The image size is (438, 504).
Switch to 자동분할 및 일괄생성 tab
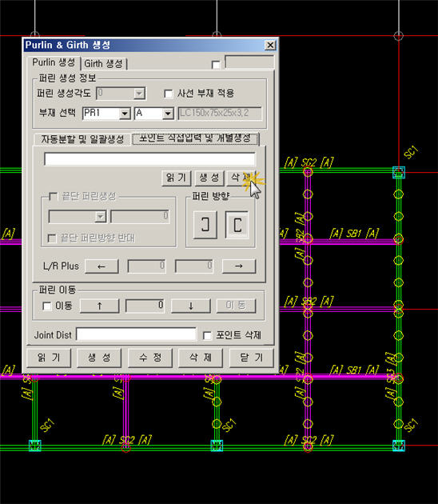(82, 139)
